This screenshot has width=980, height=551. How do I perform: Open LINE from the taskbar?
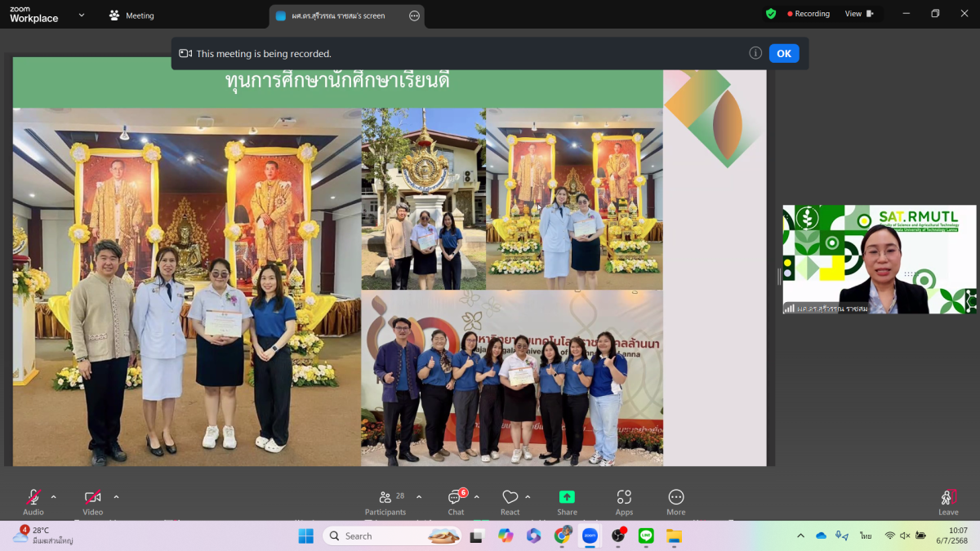click(x=647, y=536)
